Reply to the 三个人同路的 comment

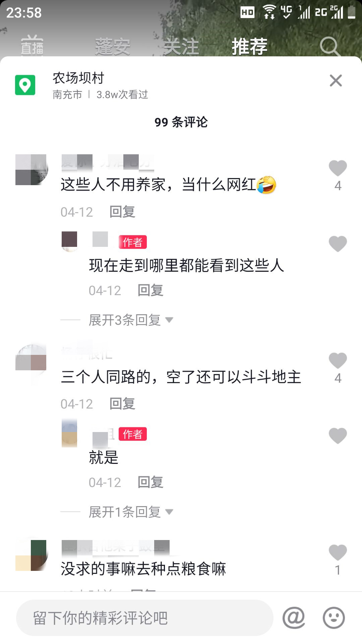(x=122, y=404)
